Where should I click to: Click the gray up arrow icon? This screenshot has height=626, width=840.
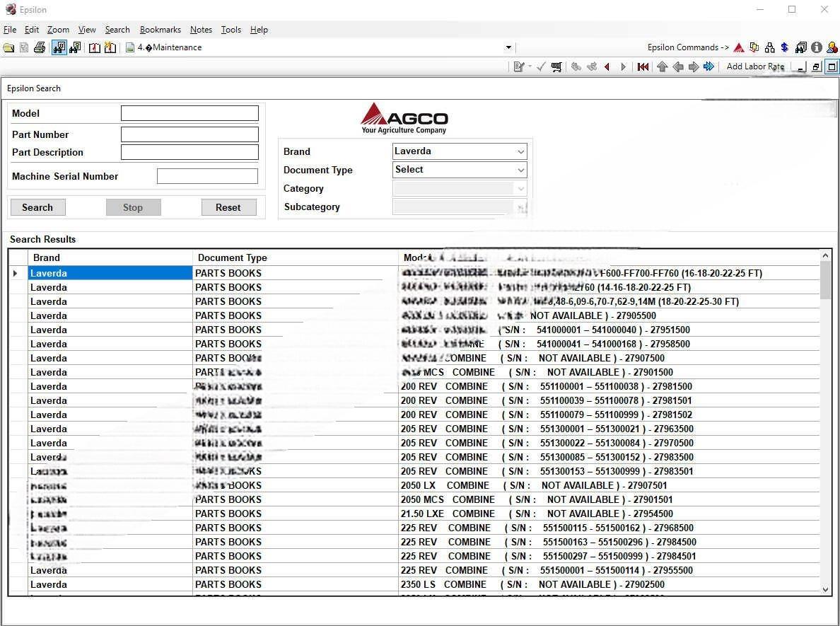coord(662,66)
